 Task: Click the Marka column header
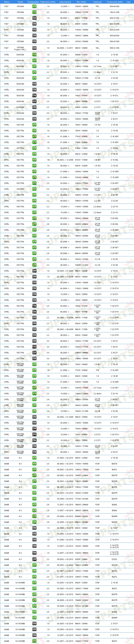7,2
